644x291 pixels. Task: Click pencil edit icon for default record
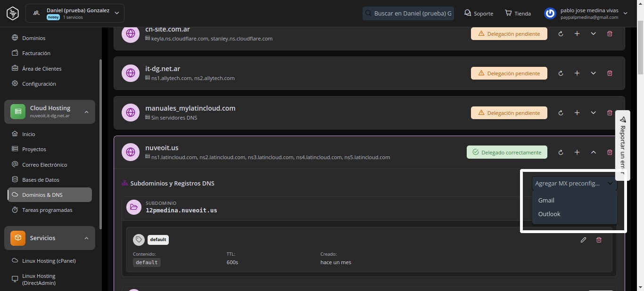pyautogui.click(x=583, y=240)
